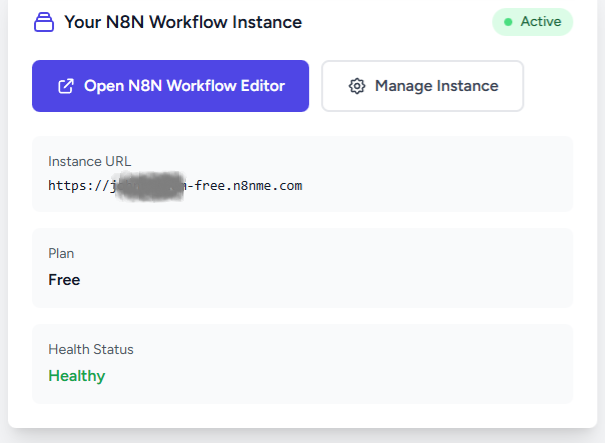This screenshot has height=443, width=605.
Task: Click the "https" start of the instance URL
Action: click(x=68, y=185)
